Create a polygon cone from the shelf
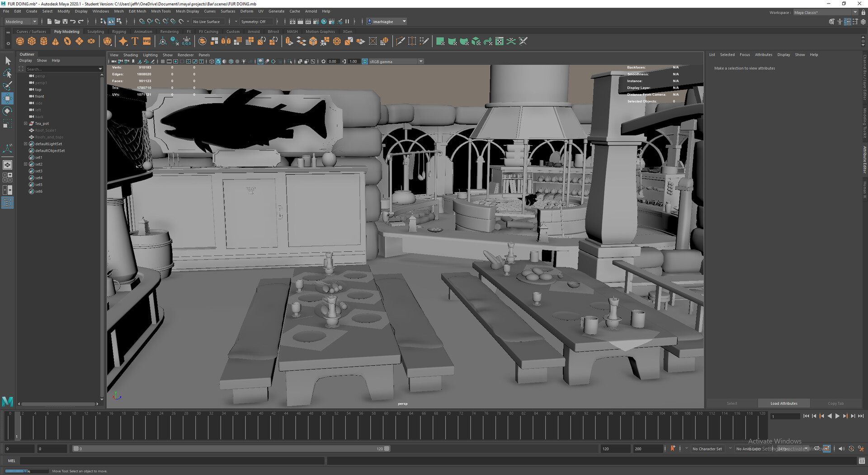Image resolution: width=868 pixels, height=475 pixels. (x=56, y=41)
